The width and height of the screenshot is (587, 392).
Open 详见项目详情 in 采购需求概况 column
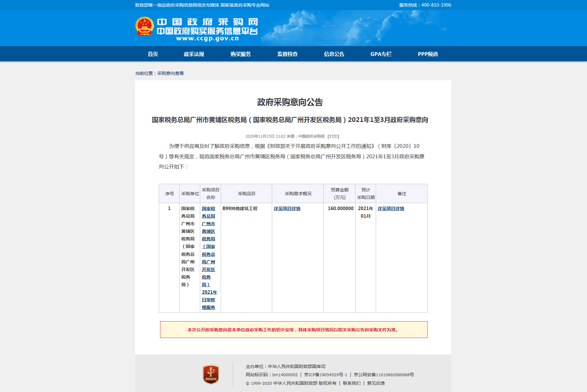pos(287,208)
